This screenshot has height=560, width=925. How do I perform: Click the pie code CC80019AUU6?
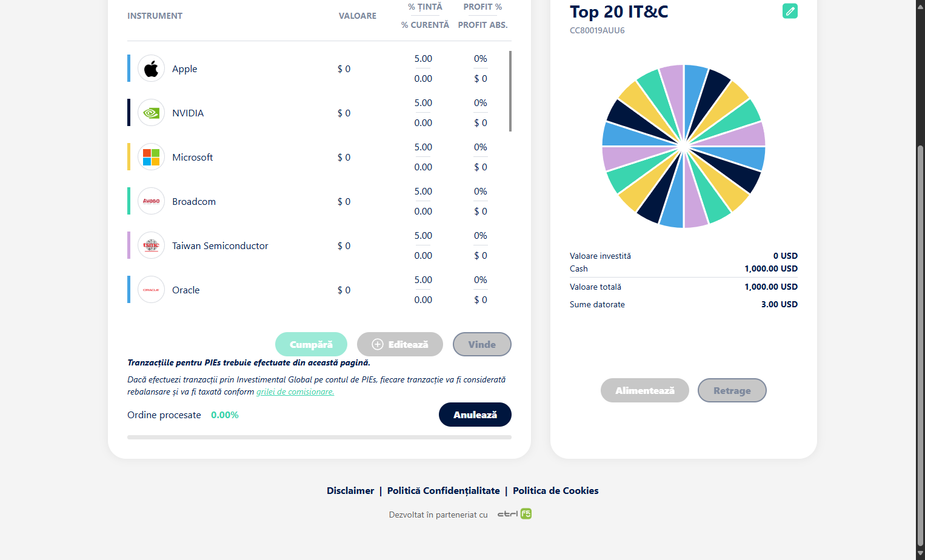[x=597, y=30]
